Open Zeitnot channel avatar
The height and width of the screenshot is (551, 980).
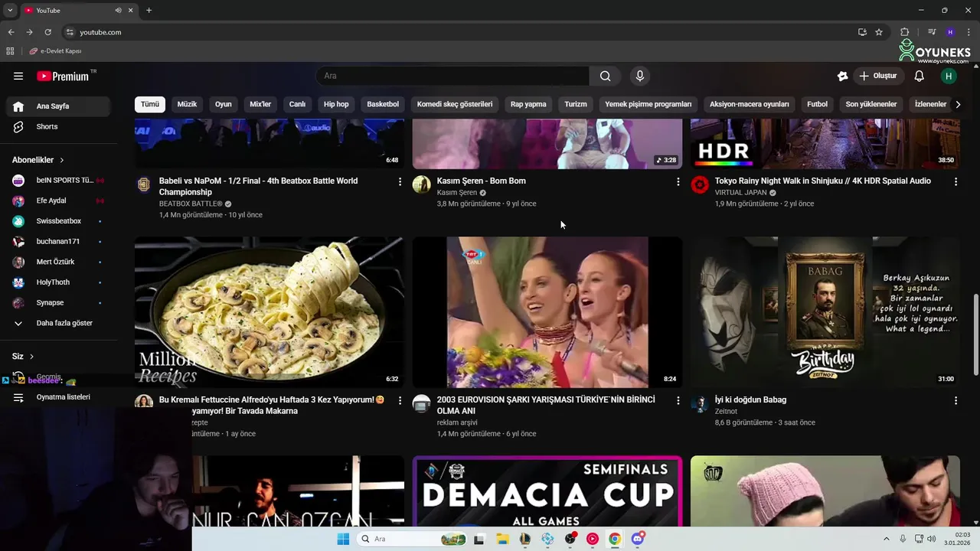tap(700, 403)
